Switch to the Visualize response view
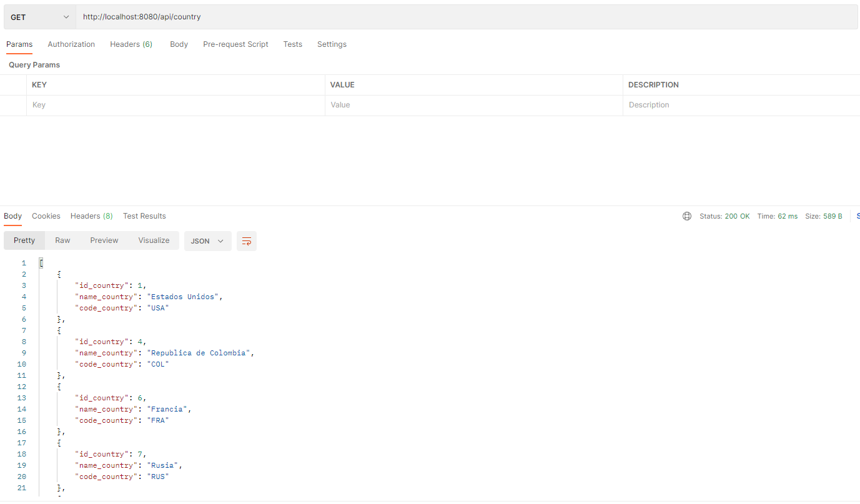The width and height of the screenshot is (860, 504). pos(154,240)
